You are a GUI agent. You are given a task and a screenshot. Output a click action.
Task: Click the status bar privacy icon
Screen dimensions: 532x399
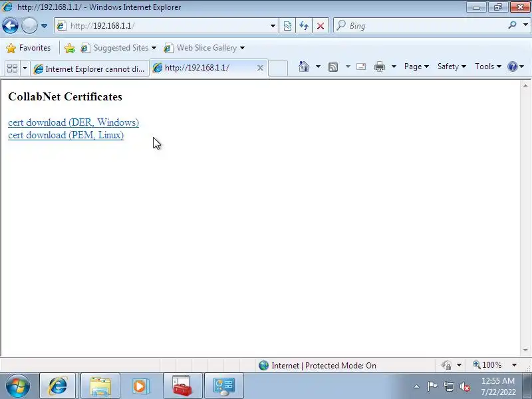coord(446,365)
